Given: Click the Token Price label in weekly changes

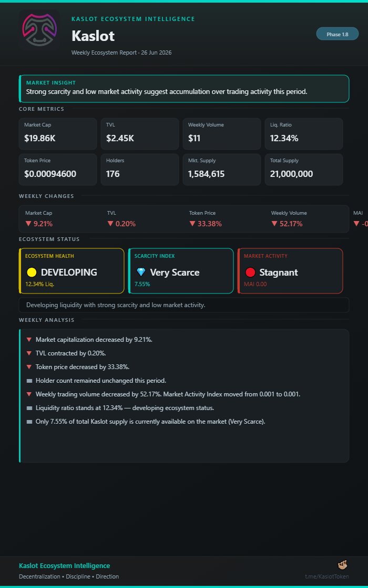Looking at the screenshot, I should point(202,213).
